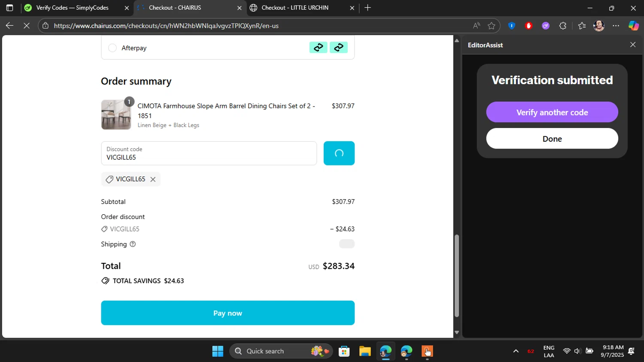
Task: Add this page to favorites
Action: tap(492, 26)
